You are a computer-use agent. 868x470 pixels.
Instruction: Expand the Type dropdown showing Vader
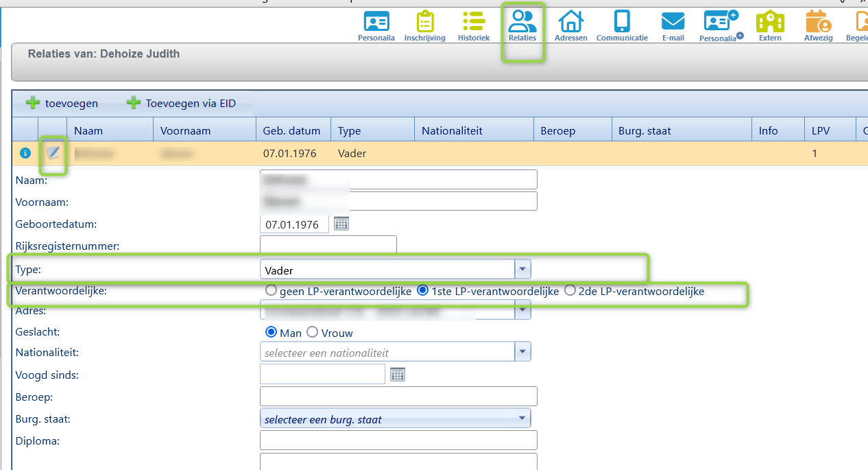point(522,270)
